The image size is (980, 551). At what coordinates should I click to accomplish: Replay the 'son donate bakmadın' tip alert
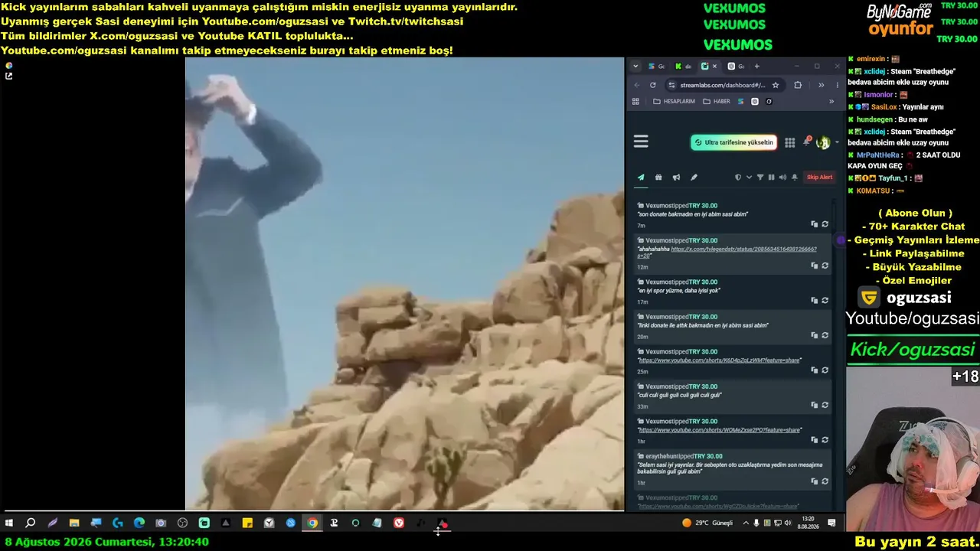tap(825, 224)
